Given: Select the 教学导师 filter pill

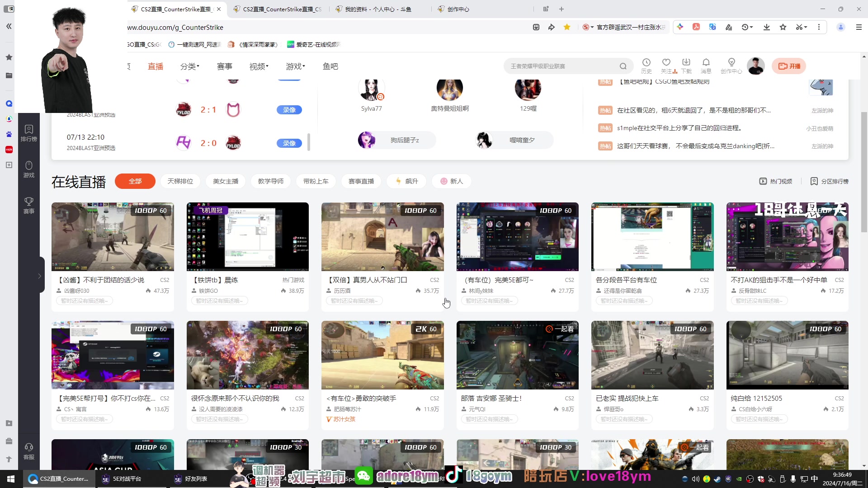Looking at the screenshot, I should point(271,181).
